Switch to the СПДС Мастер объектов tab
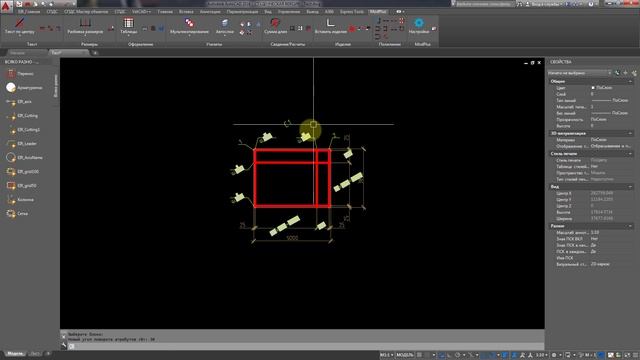This screenshot has height=360, width=640. point(86,11)
